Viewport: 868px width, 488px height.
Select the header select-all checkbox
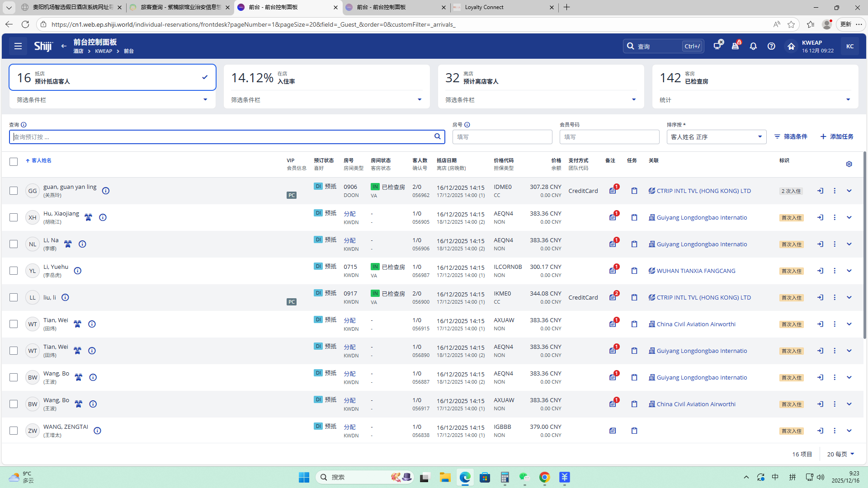click(14, 162)
